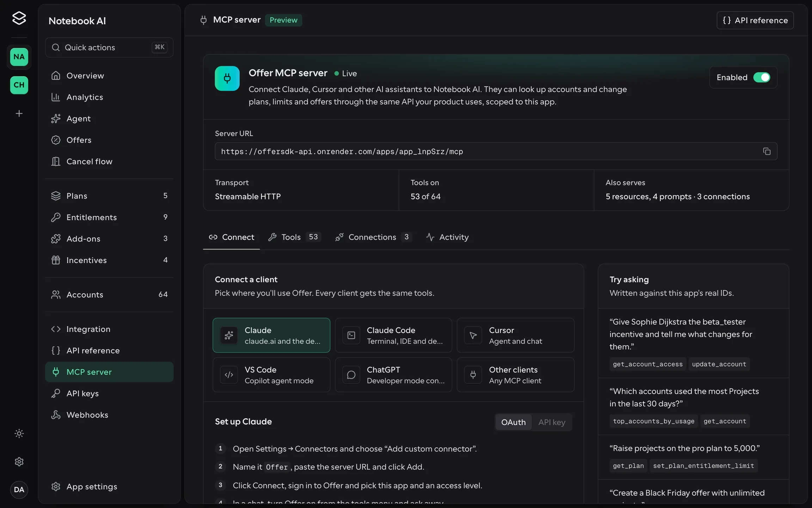The image size is (812, 508).
Task: Open the DA user avatar menu
Action: tap(19, 490)
